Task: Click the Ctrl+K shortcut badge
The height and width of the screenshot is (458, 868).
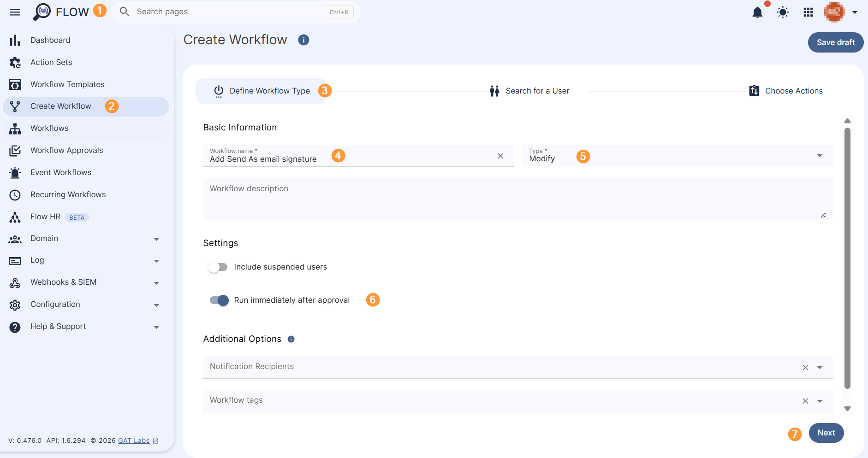Action: 339,12
